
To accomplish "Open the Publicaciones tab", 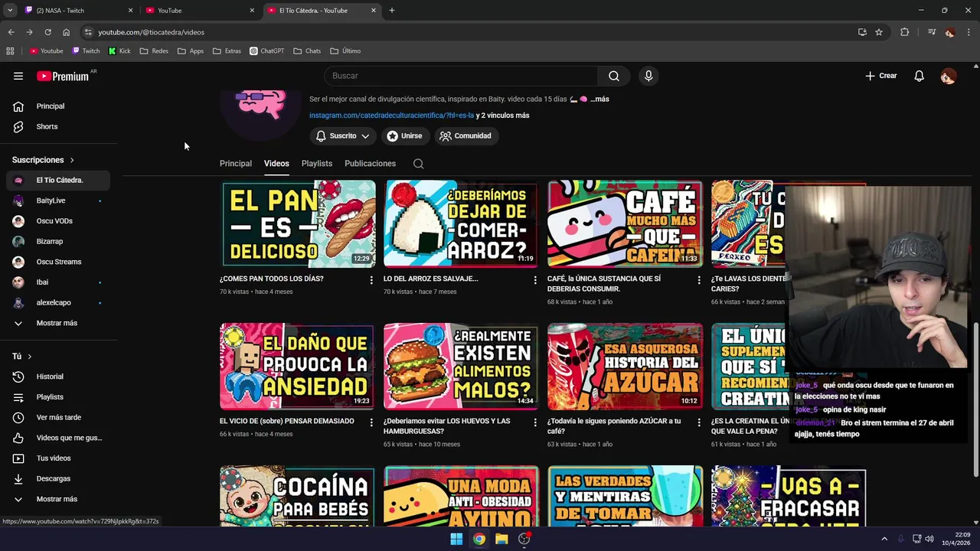I will [370, 164].
